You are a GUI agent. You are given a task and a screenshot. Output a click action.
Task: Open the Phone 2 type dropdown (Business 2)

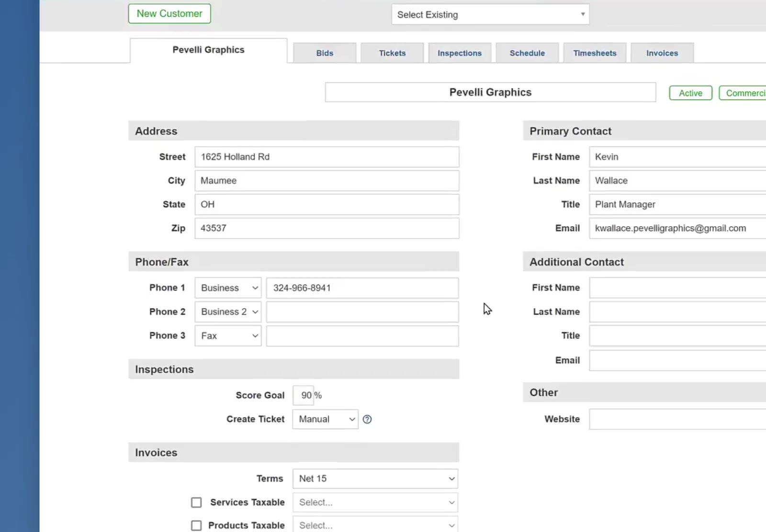(x=228, y=312)
